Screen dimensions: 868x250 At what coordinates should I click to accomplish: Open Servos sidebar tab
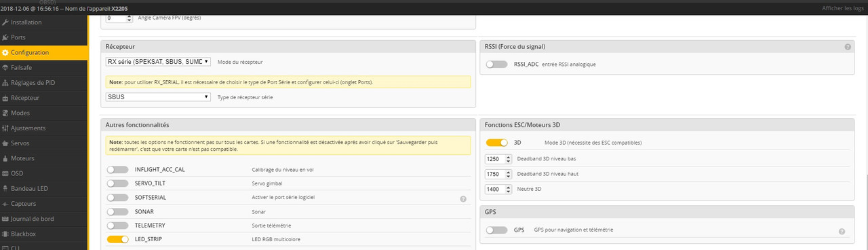(x=44, y=143)
